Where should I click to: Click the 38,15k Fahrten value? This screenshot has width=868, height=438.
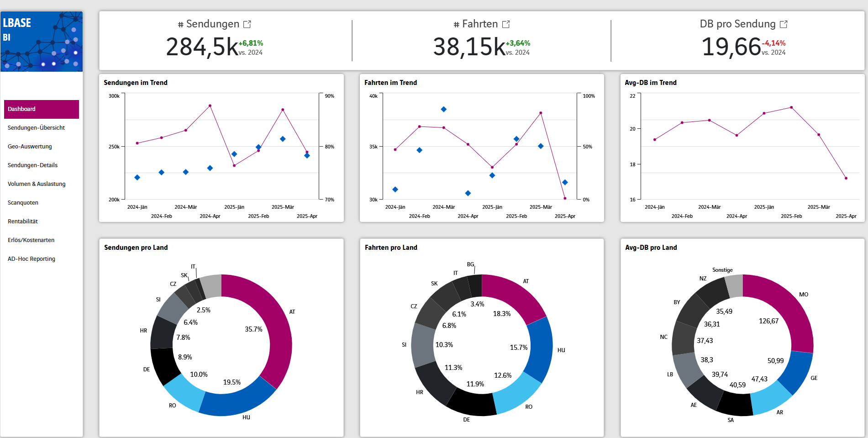469,47
